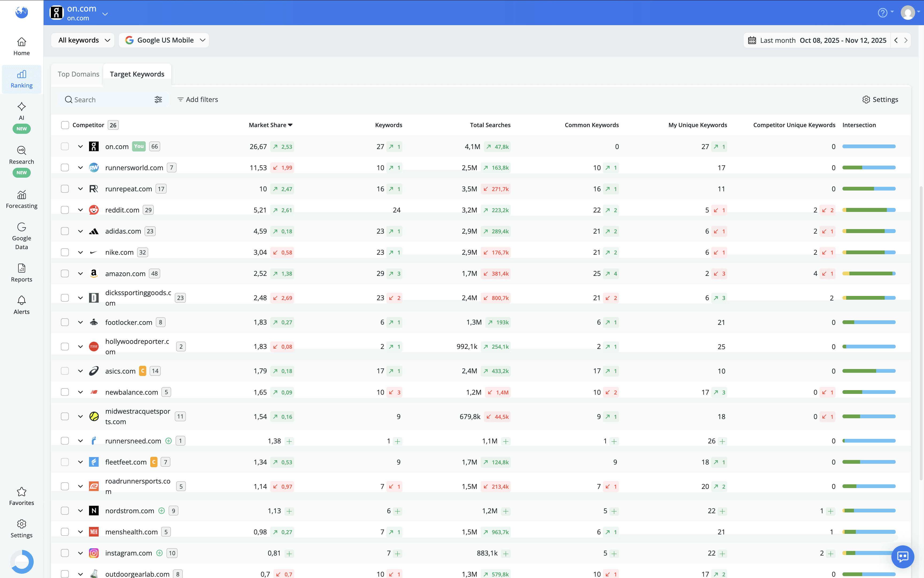
Task: Open the roadrunnersports.com competitor link
Action: 138,486
